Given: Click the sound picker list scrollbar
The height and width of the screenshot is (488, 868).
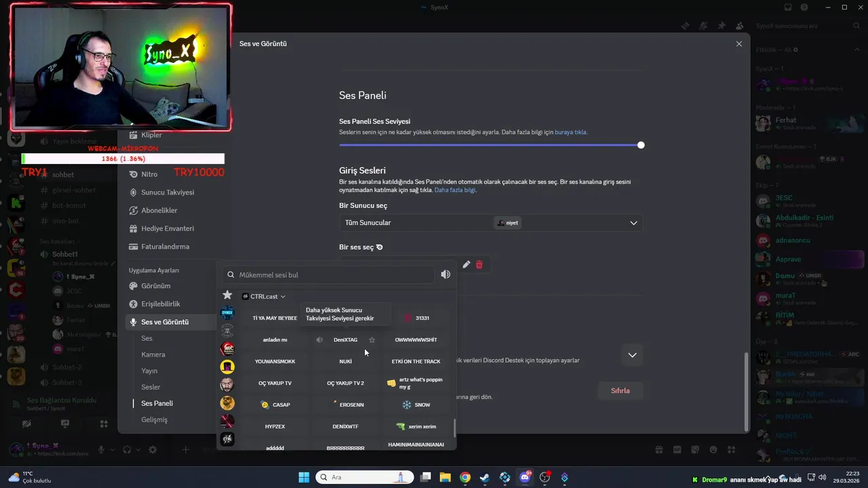Looking at the screenshot, I should pyautogui.click(x=454, y=428).
